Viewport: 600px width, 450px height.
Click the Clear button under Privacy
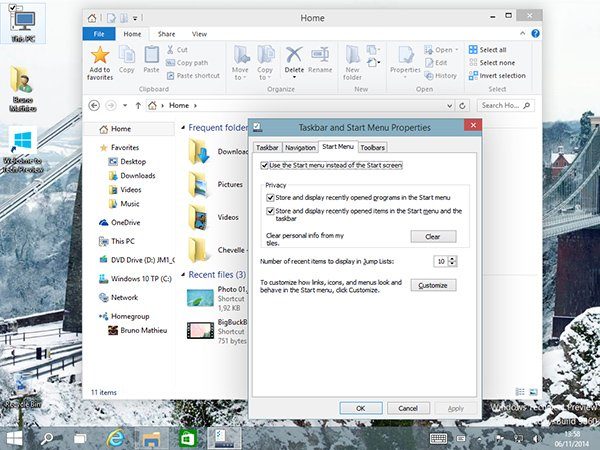433,236
